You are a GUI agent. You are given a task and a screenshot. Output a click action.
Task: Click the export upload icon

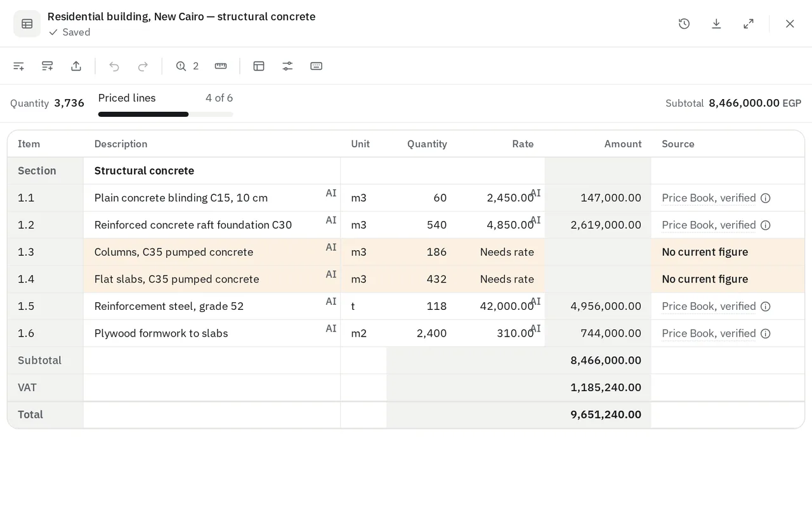point(76,66)
